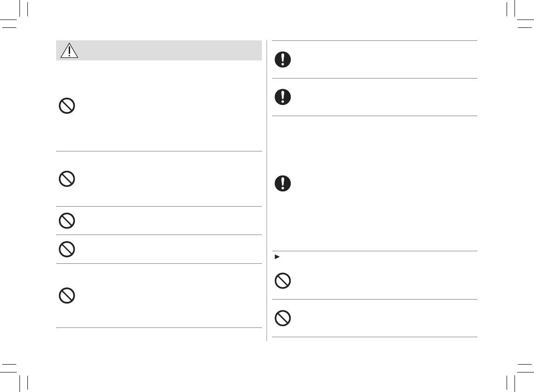Click the gray warning header bar
Screen dimensions: 534x392
[x=167, y=50]
